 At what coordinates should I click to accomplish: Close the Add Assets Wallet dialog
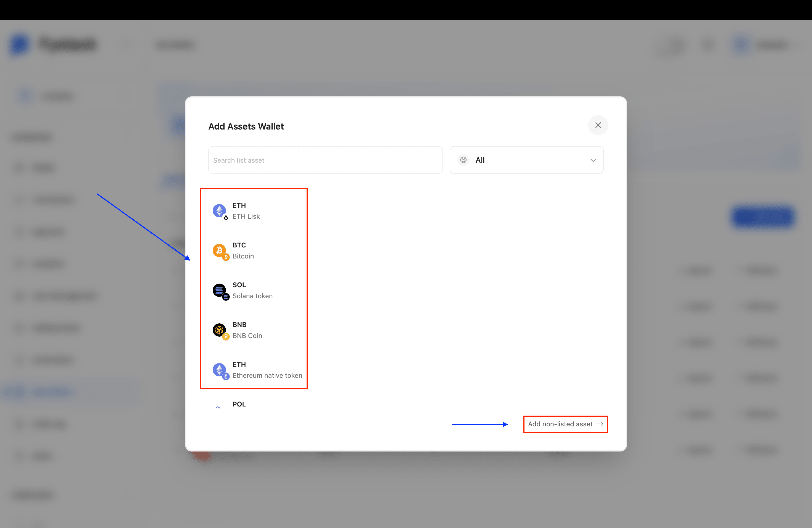point(598,125)
